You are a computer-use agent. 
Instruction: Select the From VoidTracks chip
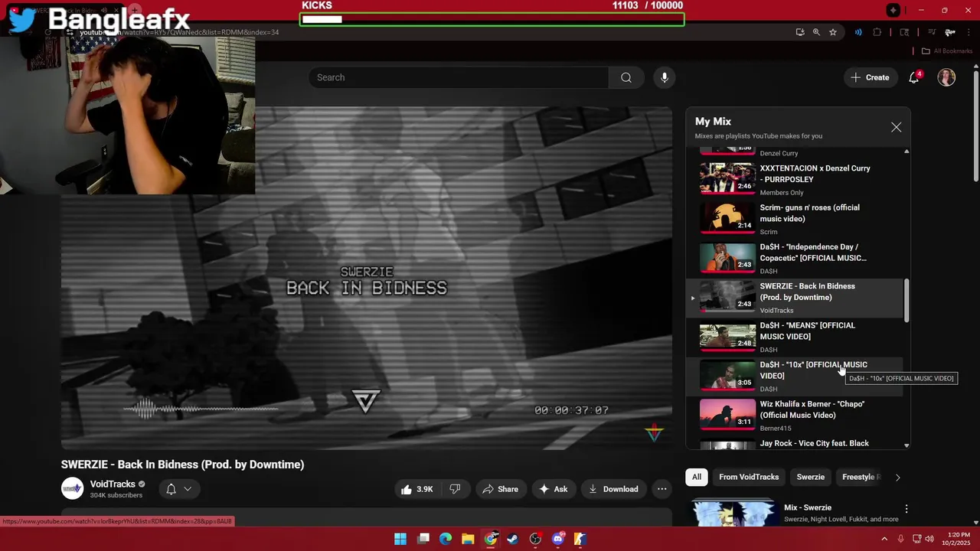(749, 477)
